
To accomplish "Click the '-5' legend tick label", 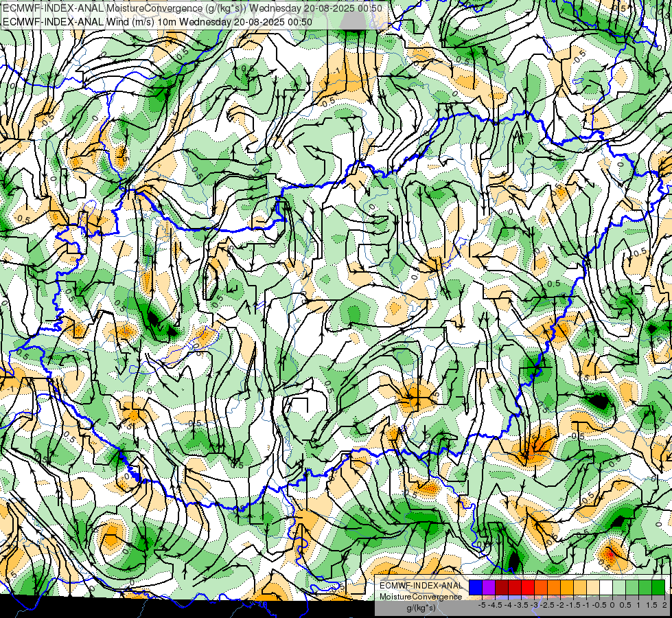I will tap(482, 605).
